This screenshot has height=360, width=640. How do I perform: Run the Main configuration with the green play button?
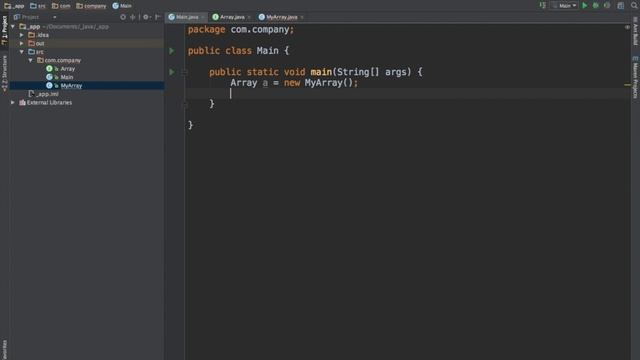(x=584, y=6)
